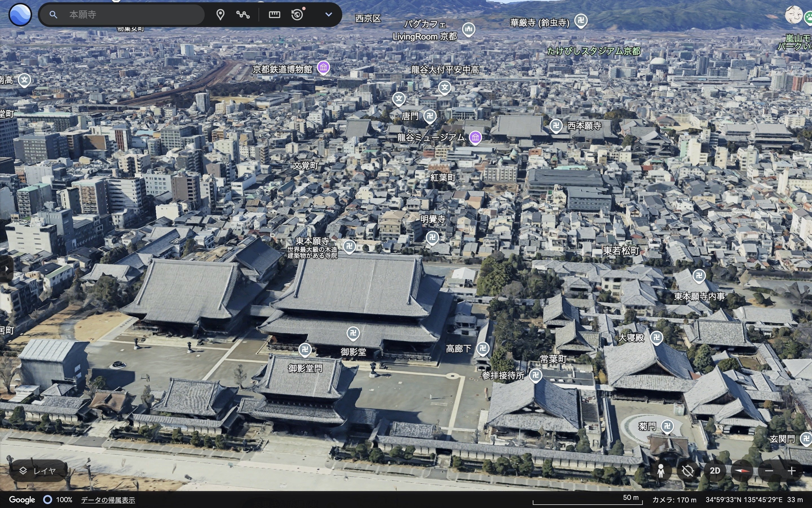
Task: Click the Google Earth logo button
Action: tap(20, 14)
